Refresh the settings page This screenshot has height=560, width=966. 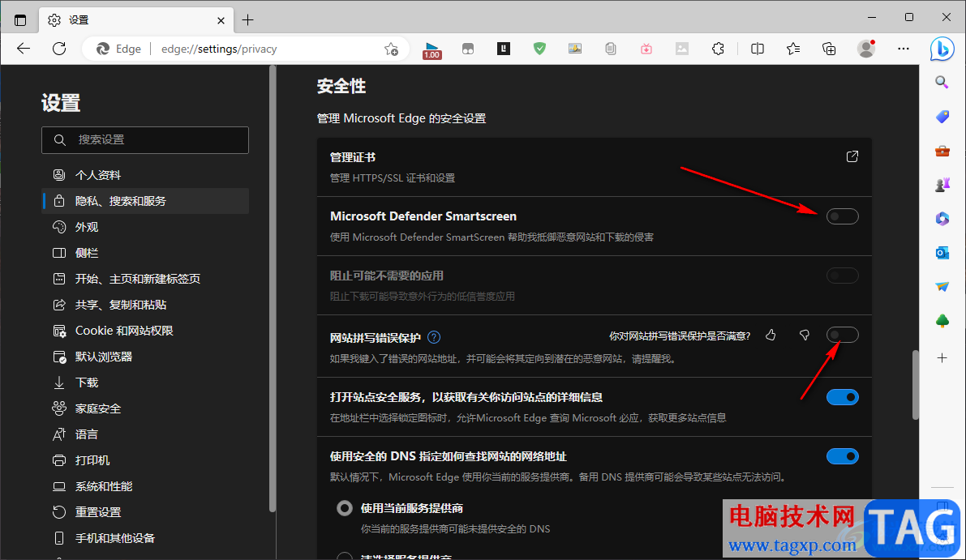click(x=59, y=49)
